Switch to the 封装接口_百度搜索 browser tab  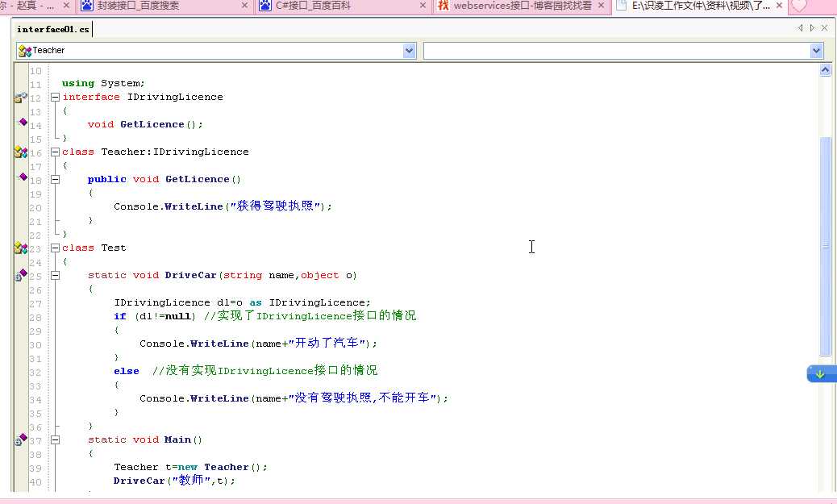click(x=165, y=6)
